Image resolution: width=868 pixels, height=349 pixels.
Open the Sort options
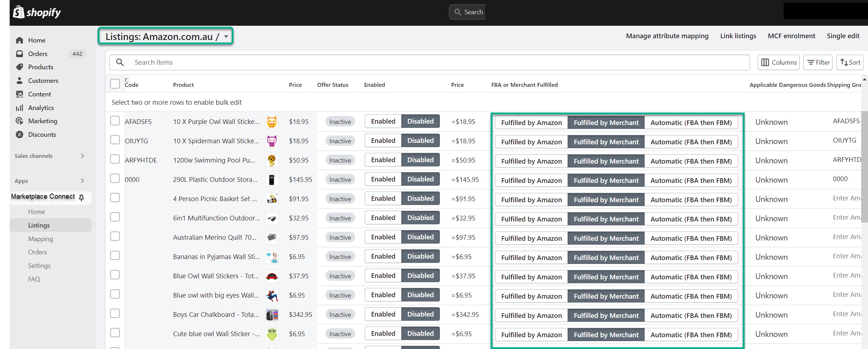tap(850, 63)
